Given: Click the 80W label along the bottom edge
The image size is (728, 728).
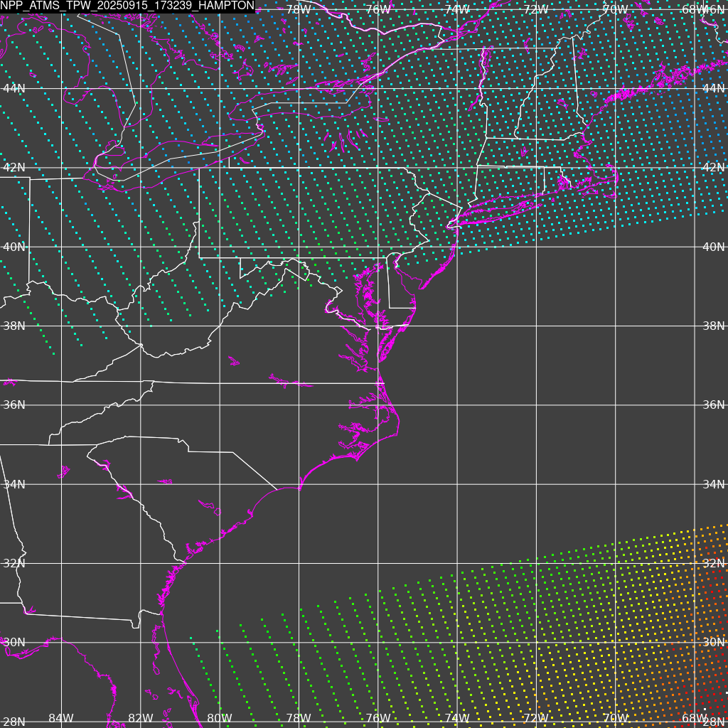Looking at the screenshot, I should [x=220, y=718].
